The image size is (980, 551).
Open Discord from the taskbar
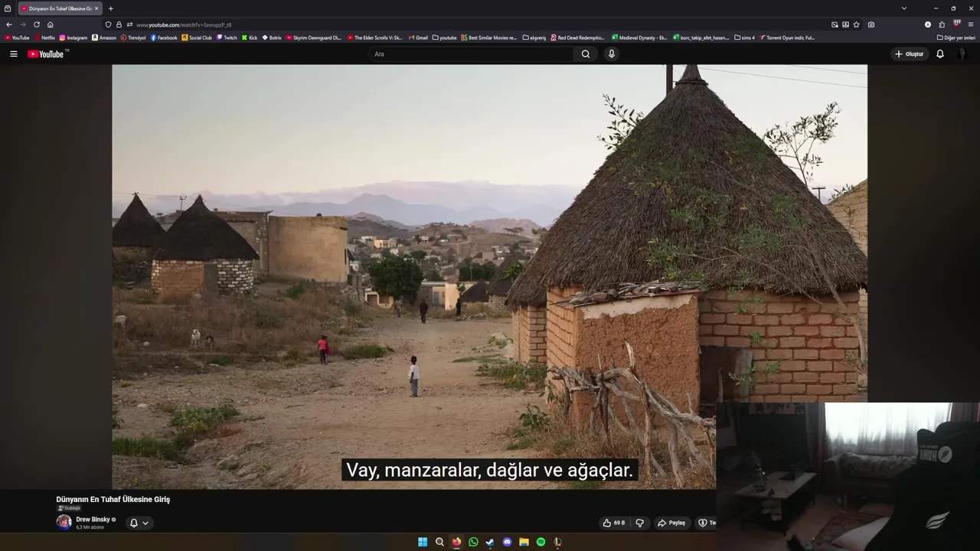click(x=507, y=542)
